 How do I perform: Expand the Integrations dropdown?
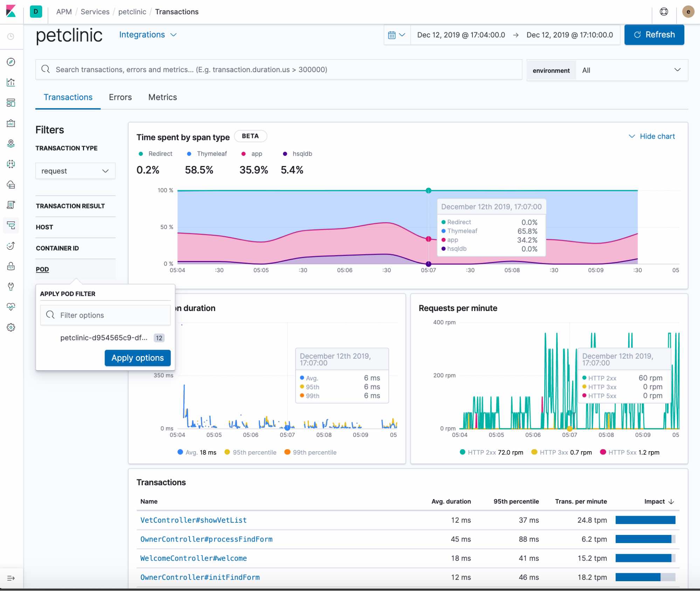[x=147, y=35]
